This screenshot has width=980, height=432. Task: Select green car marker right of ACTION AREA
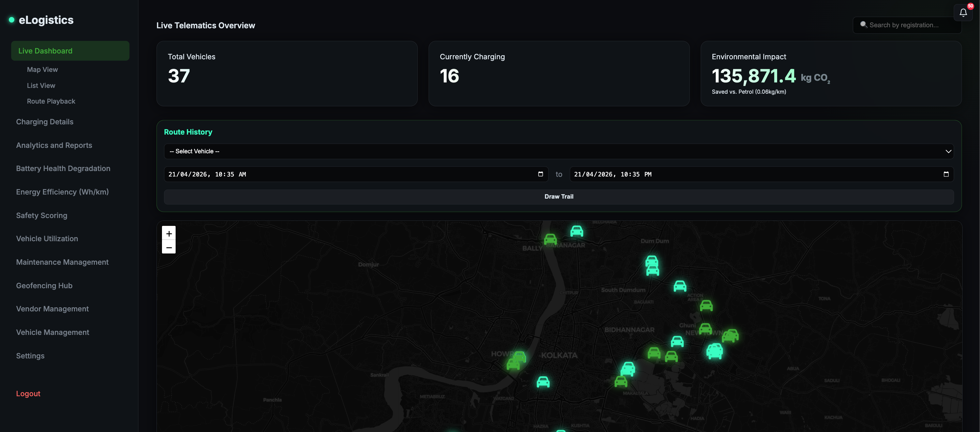(706, 305)
